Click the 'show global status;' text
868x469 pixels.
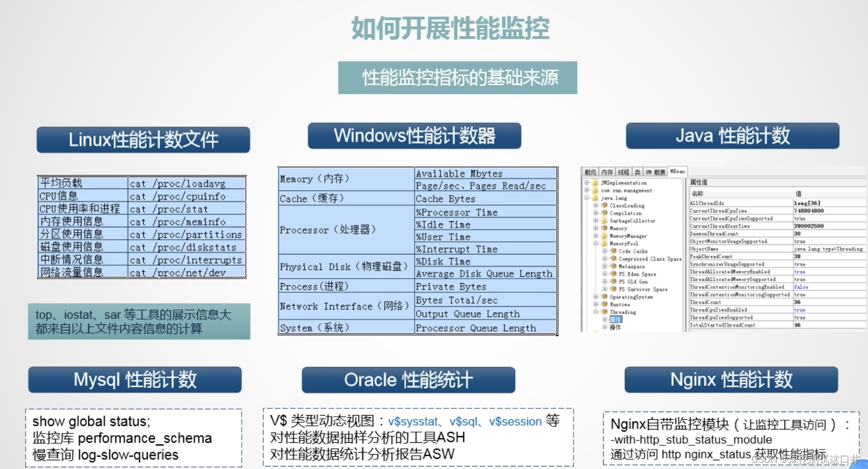point(91,421)
